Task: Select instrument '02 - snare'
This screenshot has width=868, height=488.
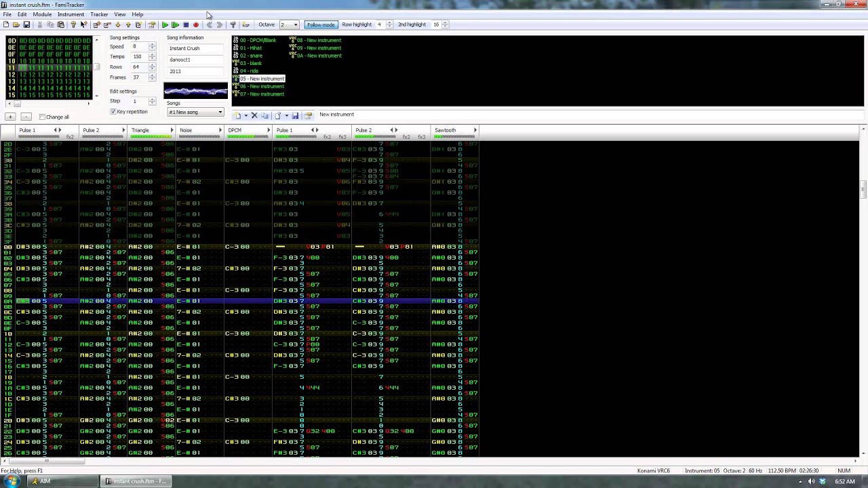Action: tap(252, 56)
